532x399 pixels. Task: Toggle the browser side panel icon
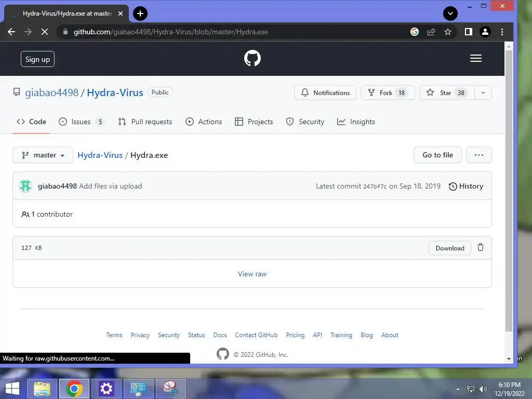pyautogui.click(x=469, y=32)
